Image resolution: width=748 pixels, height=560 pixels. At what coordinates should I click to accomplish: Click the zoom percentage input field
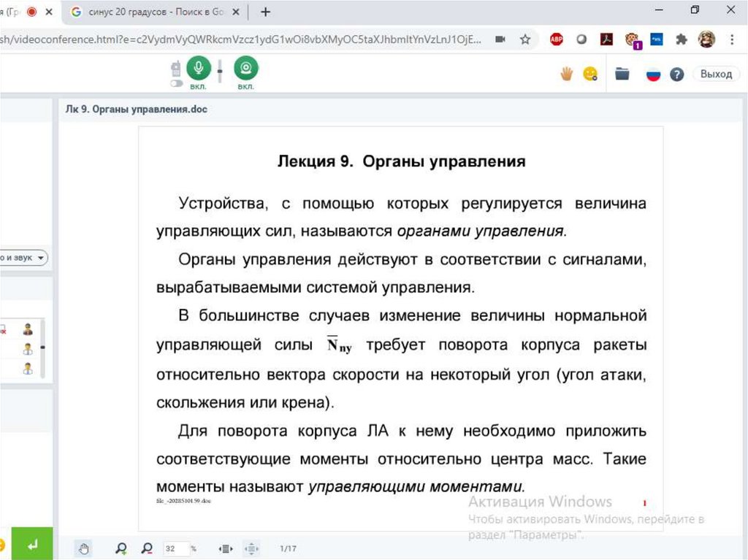(175, 548)
